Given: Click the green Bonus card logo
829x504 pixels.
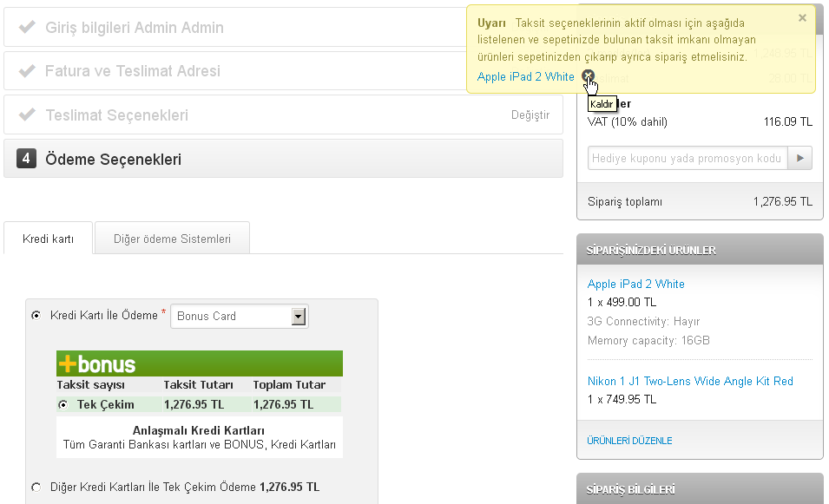Looking at the screenshot, I should pos(96,363).
